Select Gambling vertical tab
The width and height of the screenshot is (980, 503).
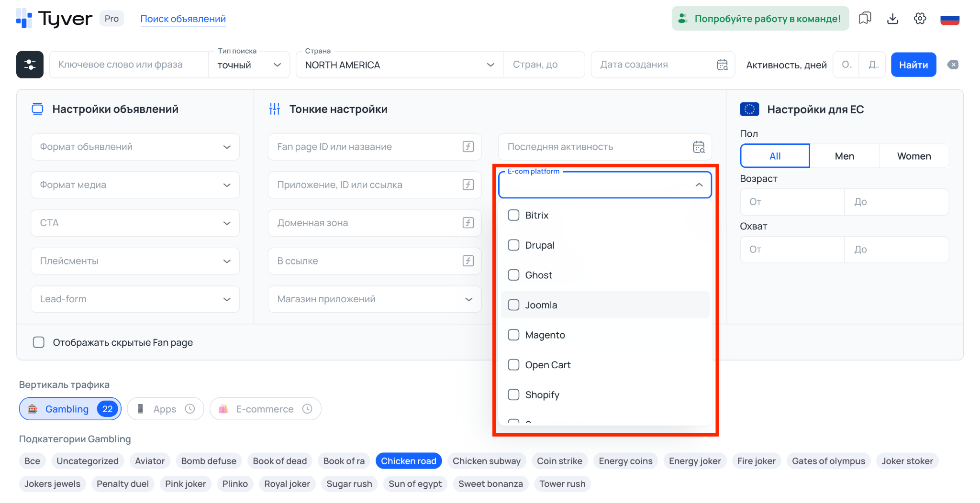pyautogui.click(x=70, y=409)
